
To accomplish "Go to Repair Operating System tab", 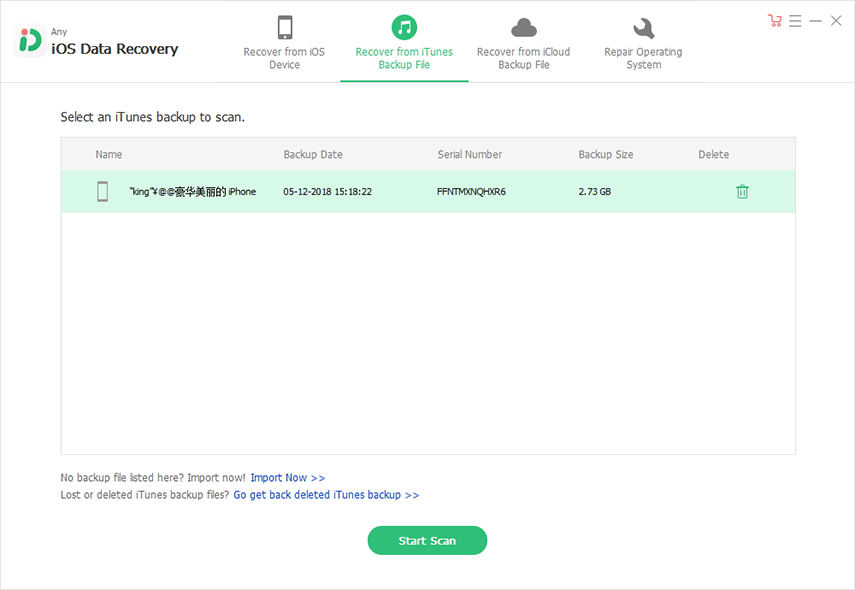I will [643, 44].
